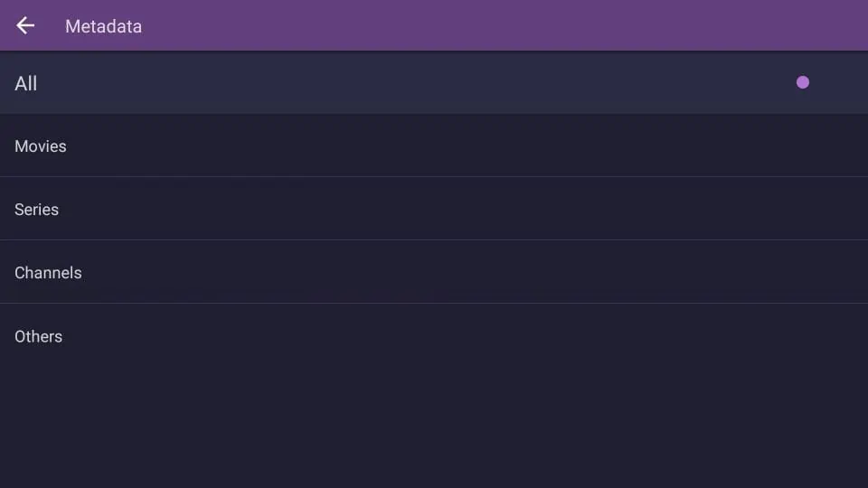Viewport: 868px width, 488px height.
Task: Click the Movies label text
Action: click(x=41, y=146)
